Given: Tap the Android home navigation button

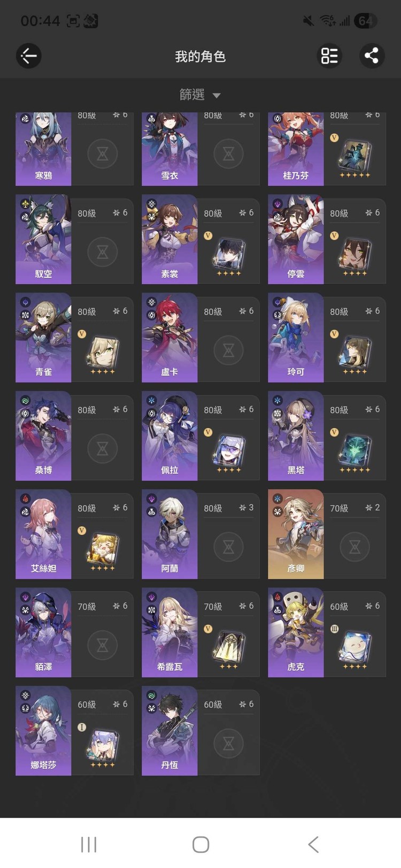Looking at the screenshot, I should pyautogui.click(x=200, y=844).
